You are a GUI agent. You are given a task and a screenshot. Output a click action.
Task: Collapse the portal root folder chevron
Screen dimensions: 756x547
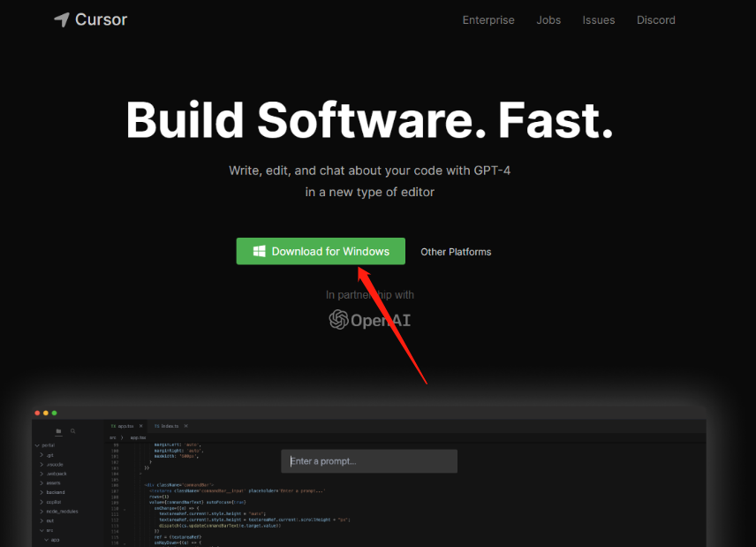[x=37, y=445]
